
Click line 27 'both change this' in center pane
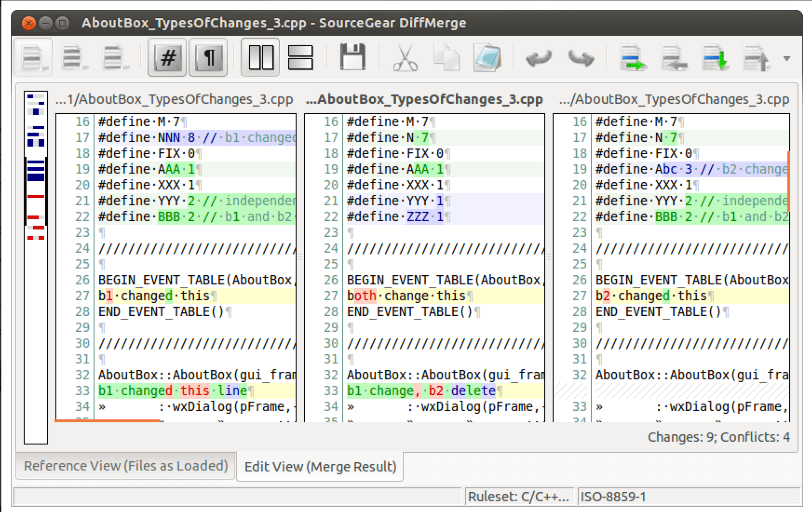406,296
